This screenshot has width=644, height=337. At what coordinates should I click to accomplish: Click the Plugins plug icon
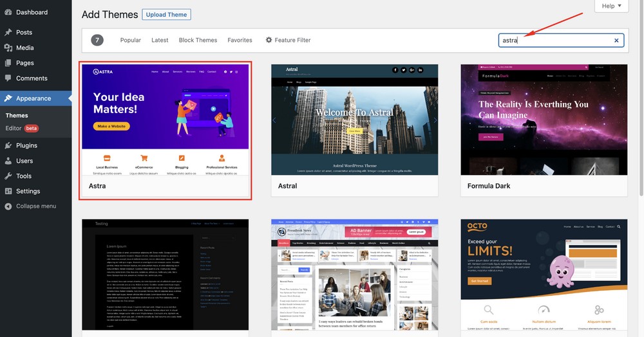point(8,145)
